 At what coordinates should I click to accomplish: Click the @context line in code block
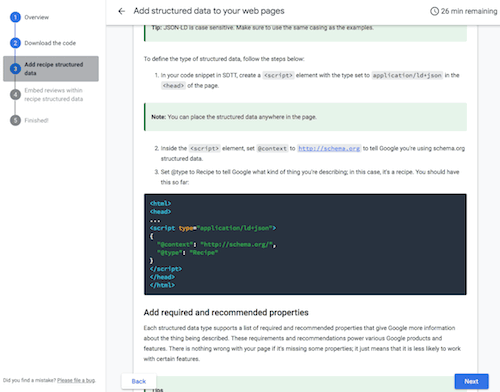pos(217,244)
